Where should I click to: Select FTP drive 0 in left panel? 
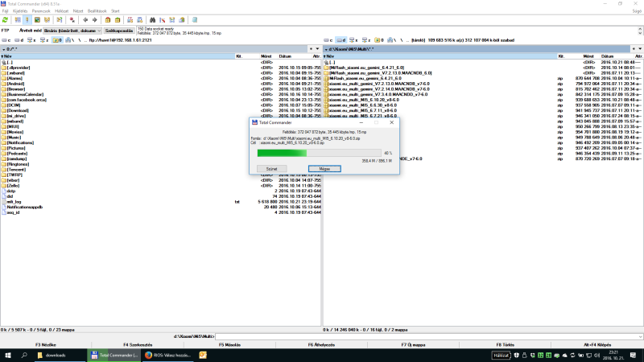(x=57, y=40)
